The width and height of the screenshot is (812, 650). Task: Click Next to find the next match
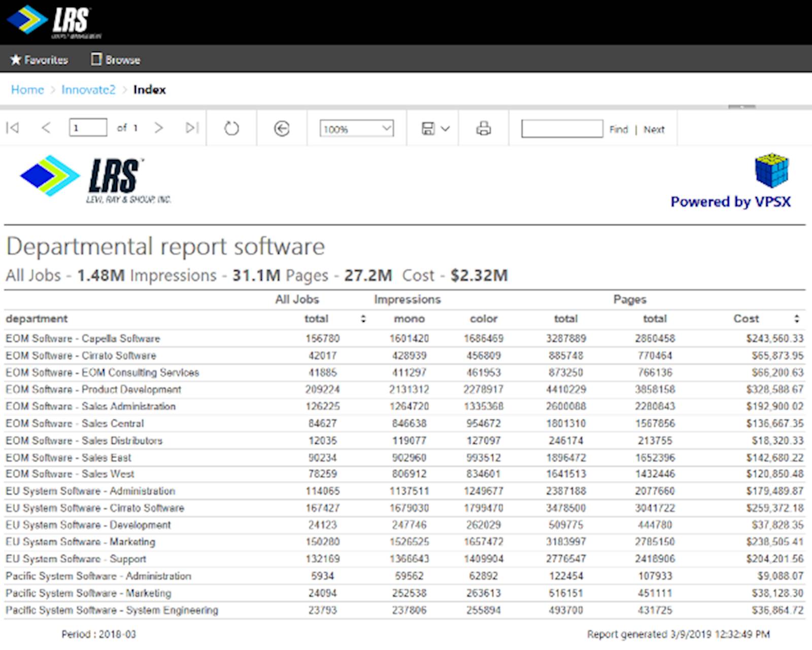coord(654,129)
